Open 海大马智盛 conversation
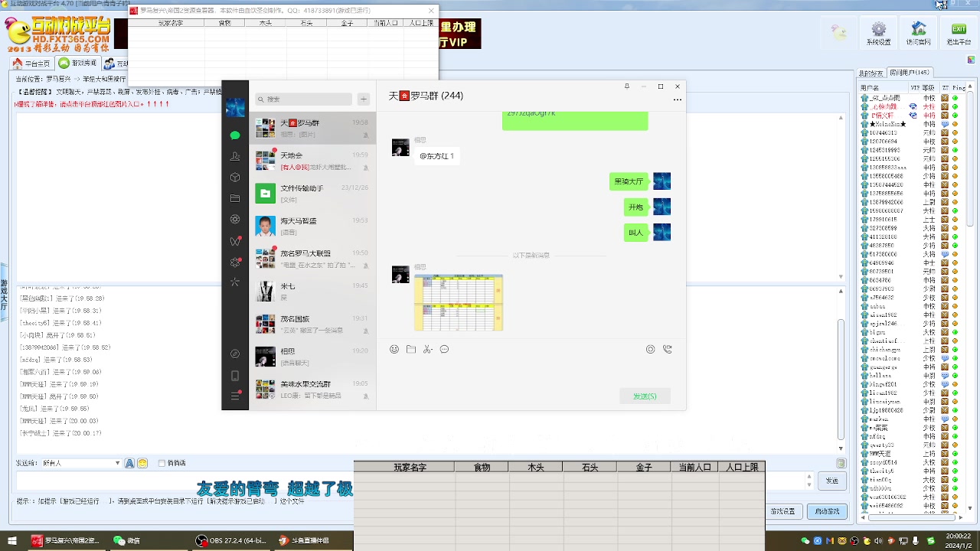Screen dimensions: 980x551 pos(312,226)
